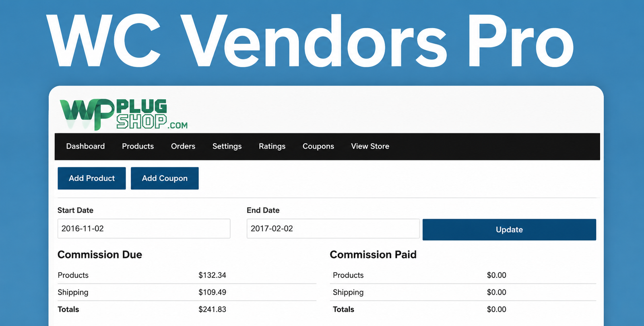The image size is (644, 326).
Task: Click the Commission Paid heading
Action: click(x=373, y=254)
